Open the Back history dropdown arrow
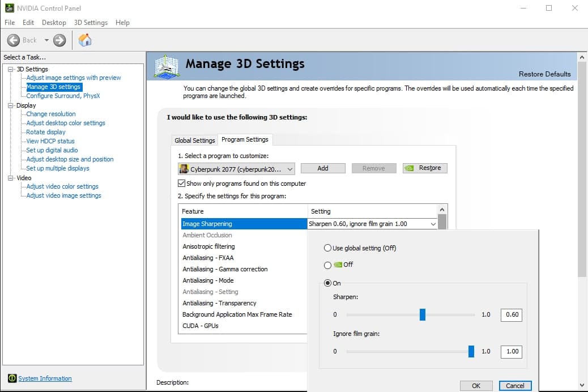588x392 pixels. pyautogui.click(x=46, y=40)
